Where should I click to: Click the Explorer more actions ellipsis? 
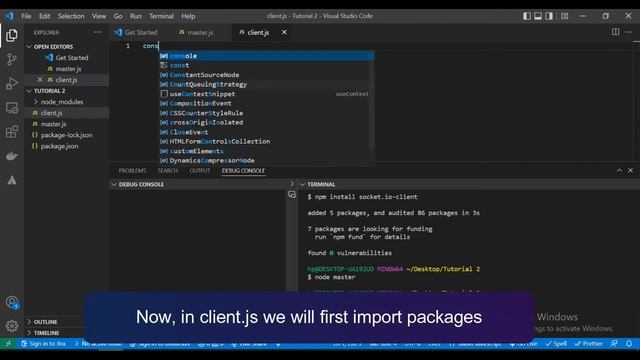(98, 32)
